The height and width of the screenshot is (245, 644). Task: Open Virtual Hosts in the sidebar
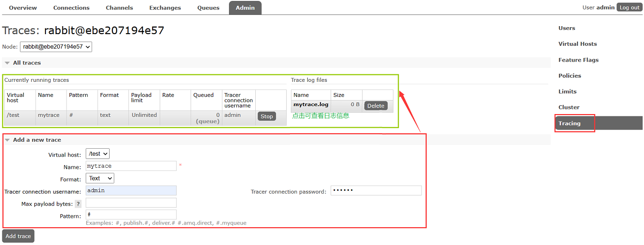coord(577,44)
